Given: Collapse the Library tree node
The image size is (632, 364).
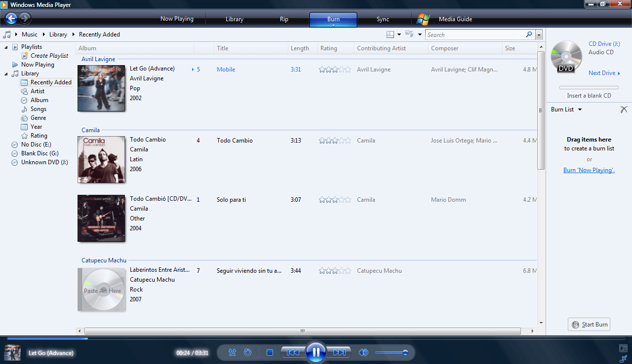Looking at the screenshot, I should coord(6,73).
